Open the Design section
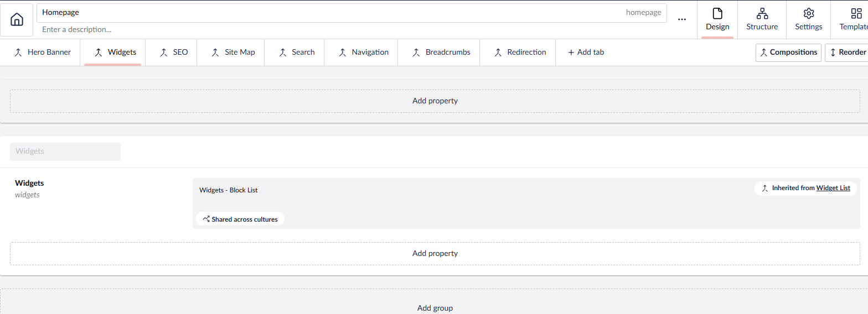The image size is (868, 314). (717, 19)
